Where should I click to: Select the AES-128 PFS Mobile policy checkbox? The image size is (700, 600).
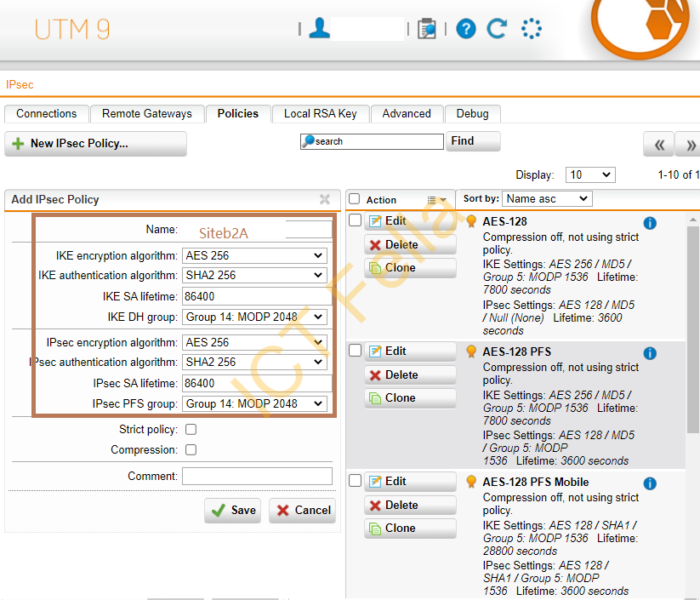(355, 480)
